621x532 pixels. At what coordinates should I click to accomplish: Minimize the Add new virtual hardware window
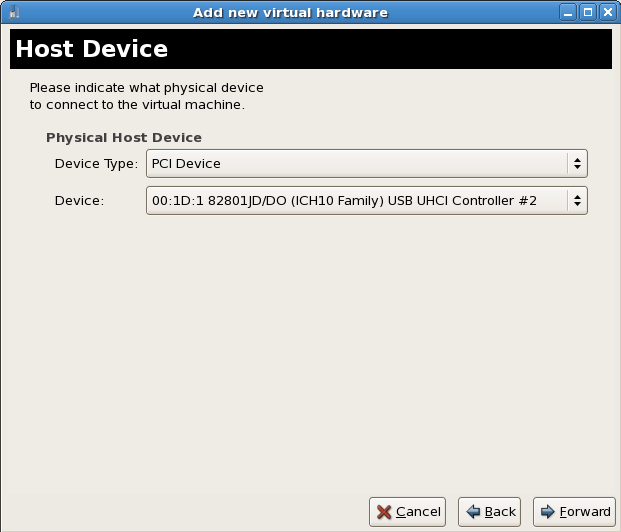click(x=570, y=13)
